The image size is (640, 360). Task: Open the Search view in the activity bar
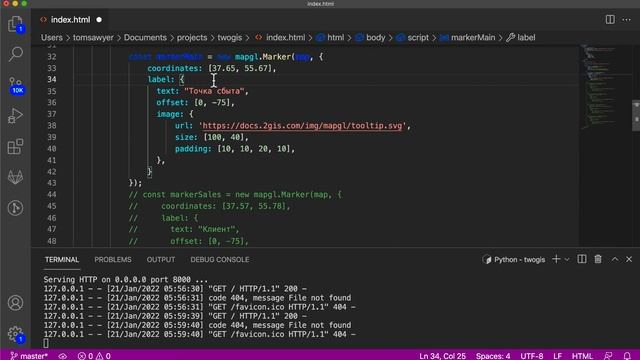(x=15, y=54)
